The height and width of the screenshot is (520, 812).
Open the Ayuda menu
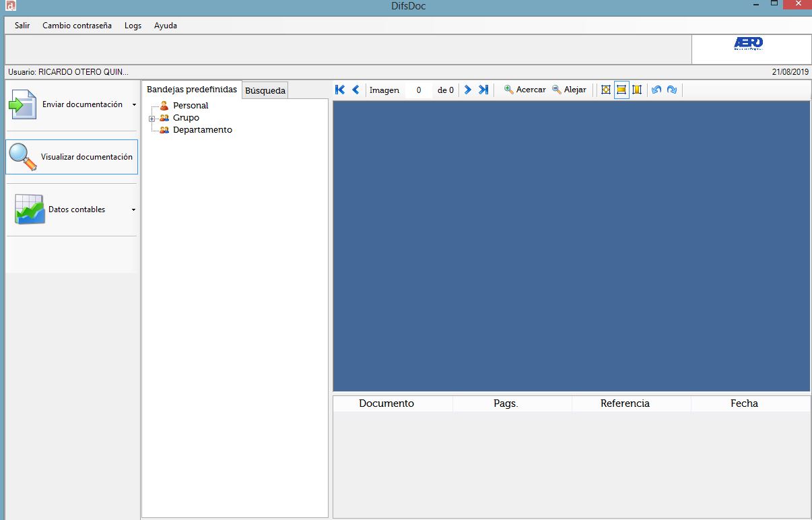166,26
